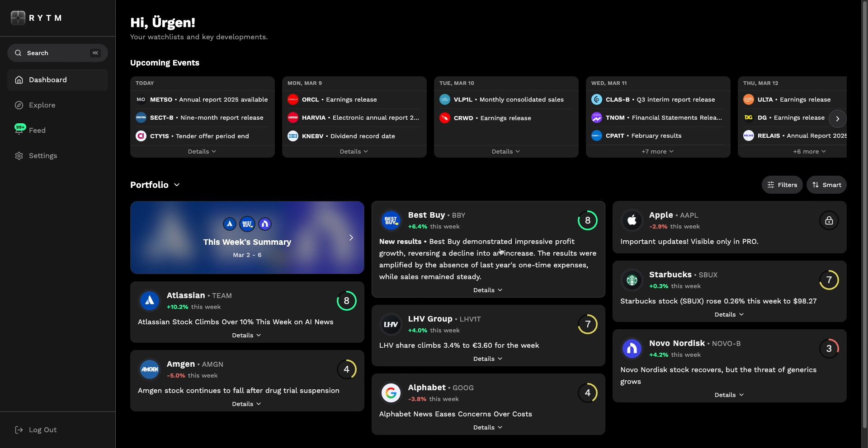The width and height of the screenshot is (868, 448).
Task: Go to the Explore page
Action: pos(57,105)
